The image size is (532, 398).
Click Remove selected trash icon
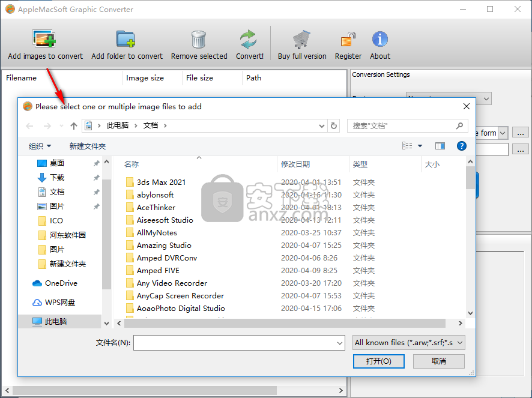click(199, 40)
